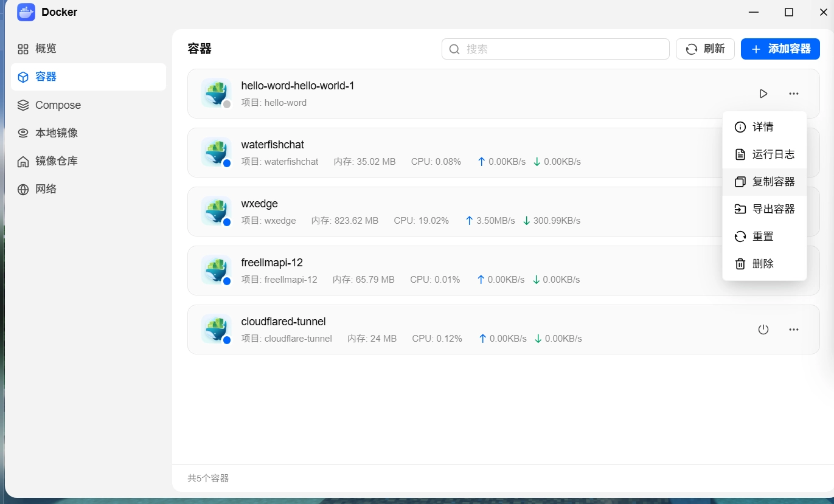Open 镜像仓库 image registry page
Screen dimensions: 834x504
(88, 161)
